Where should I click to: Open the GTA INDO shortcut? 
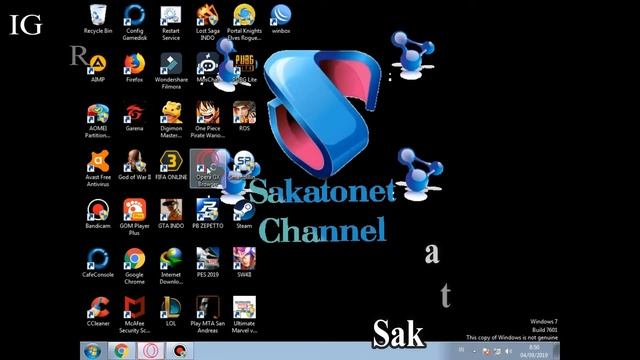171,214
